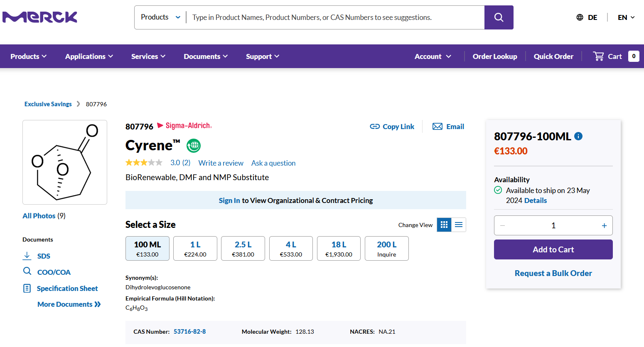The width and height of the screenshot is (644, 347).
Task: Click the Email link text
Action: point(455,127)
